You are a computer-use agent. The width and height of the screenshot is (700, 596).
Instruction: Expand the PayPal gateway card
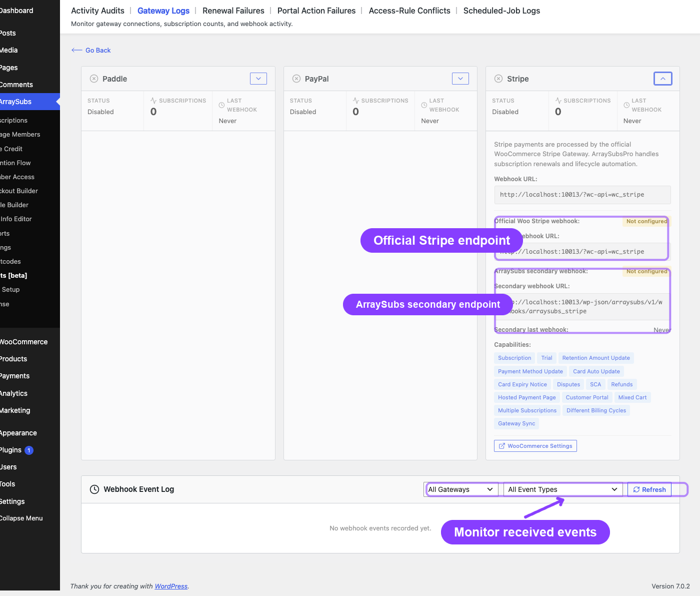click(x=460, y=79)
